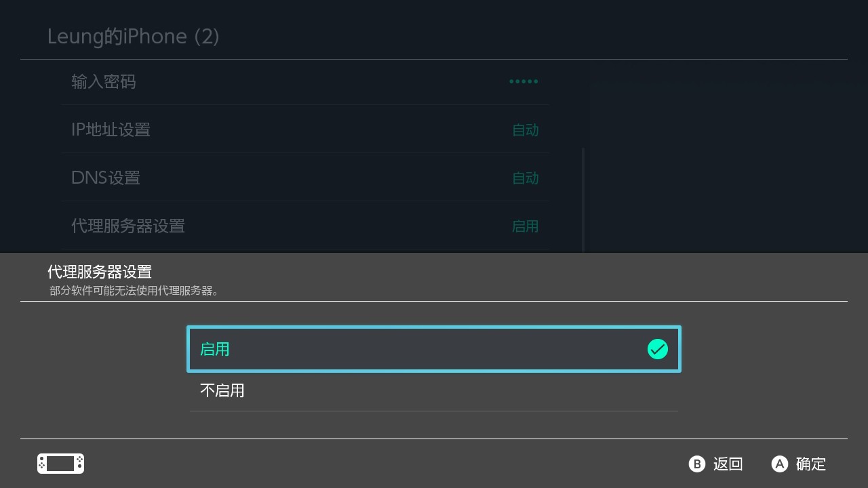
Task: Open the IP地址设置 row
Action: [x=305, y=129]
